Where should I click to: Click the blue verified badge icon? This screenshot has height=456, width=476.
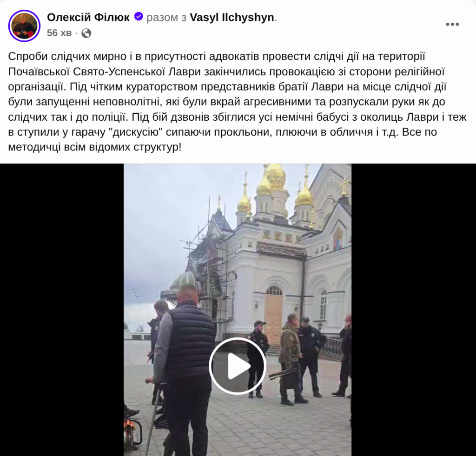139,17
